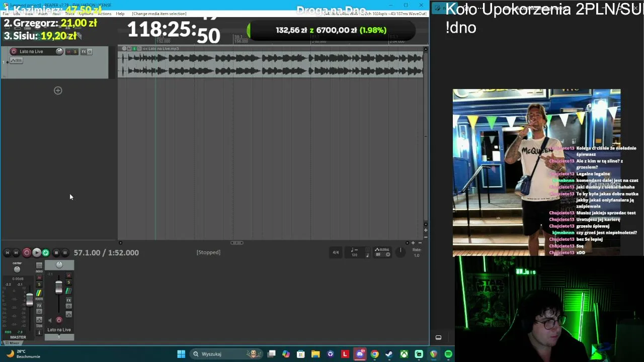Viewport: 644px width, 362px height.
Task: Open Spotify from the taskbar
Action: point(448,354)
